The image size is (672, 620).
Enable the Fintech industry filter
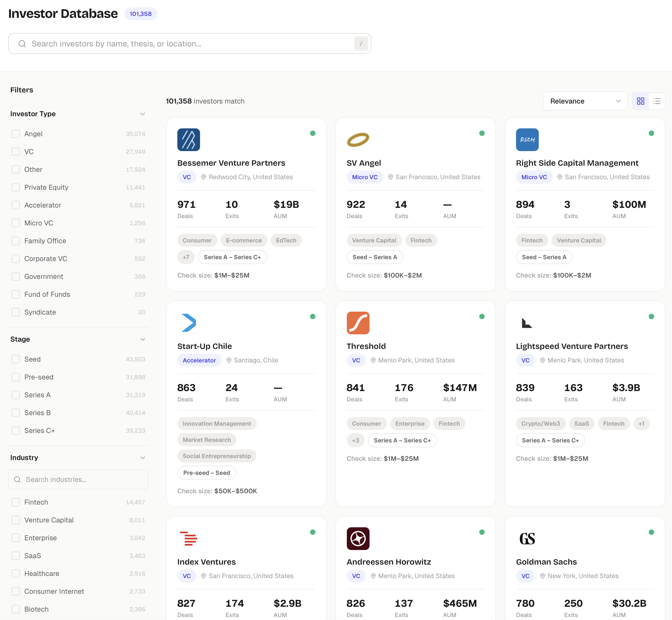pos(16,502)
